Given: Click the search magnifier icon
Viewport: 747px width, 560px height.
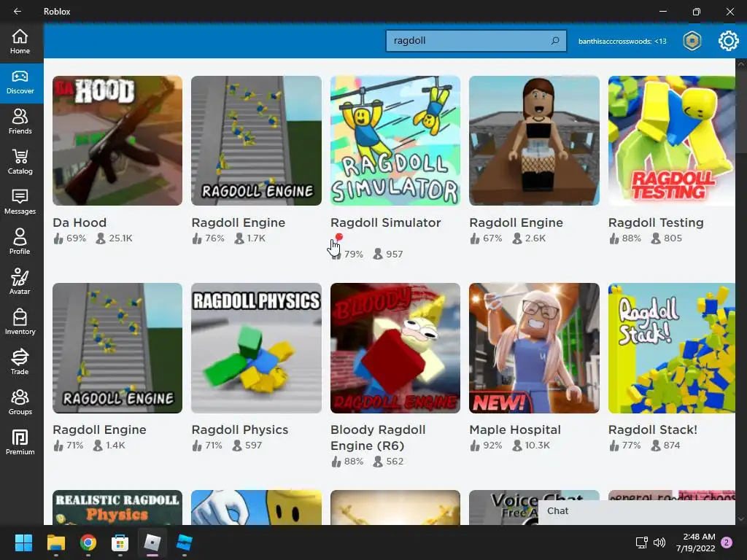Looking at the screenshot, I should (555, 41).
